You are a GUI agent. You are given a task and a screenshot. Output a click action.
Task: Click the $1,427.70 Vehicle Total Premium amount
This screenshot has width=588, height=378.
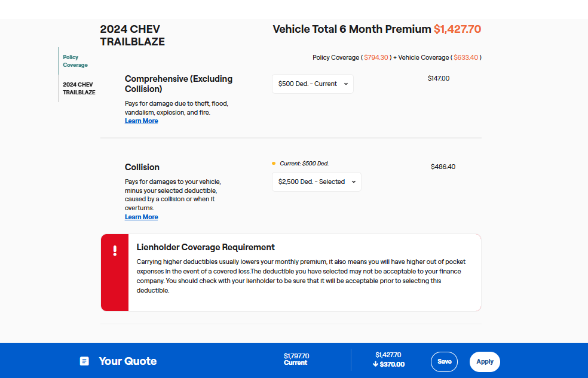pyautogui.click(x=457, y=29)
